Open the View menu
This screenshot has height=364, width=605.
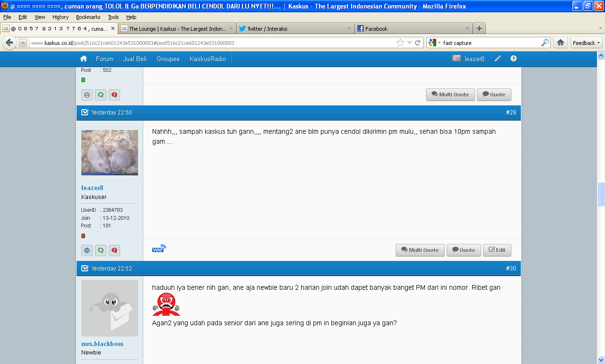pos(40,17)
